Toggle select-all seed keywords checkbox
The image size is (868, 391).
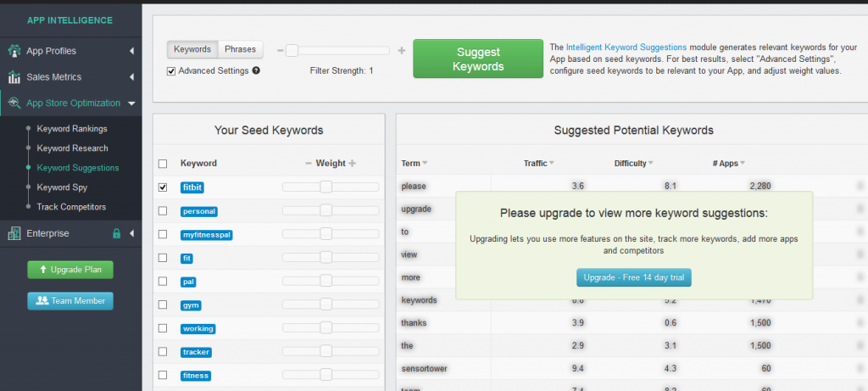point(163,164)
